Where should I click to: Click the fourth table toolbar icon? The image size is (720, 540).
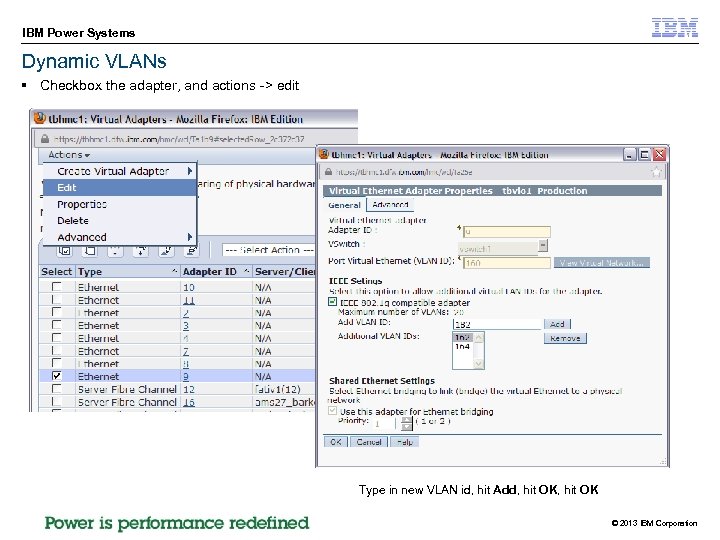pyautogui.click(x=141, y=251)
